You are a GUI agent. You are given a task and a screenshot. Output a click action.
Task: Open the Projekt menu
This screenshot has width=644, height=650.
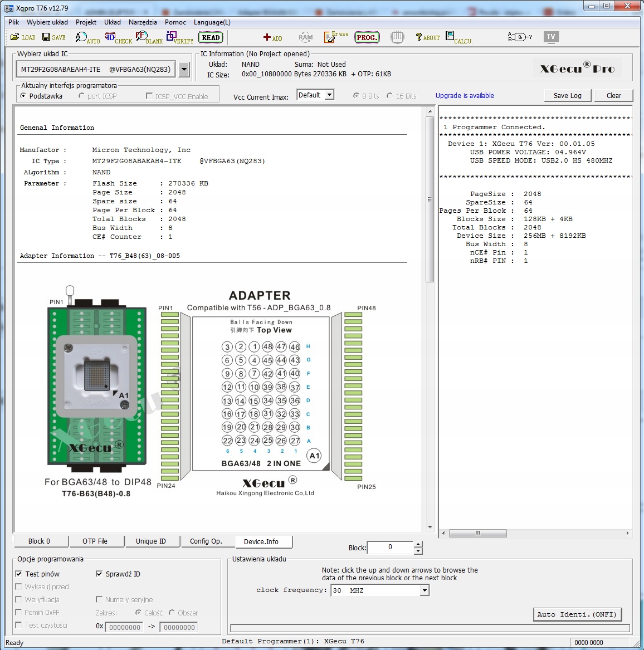pos(86,22)
